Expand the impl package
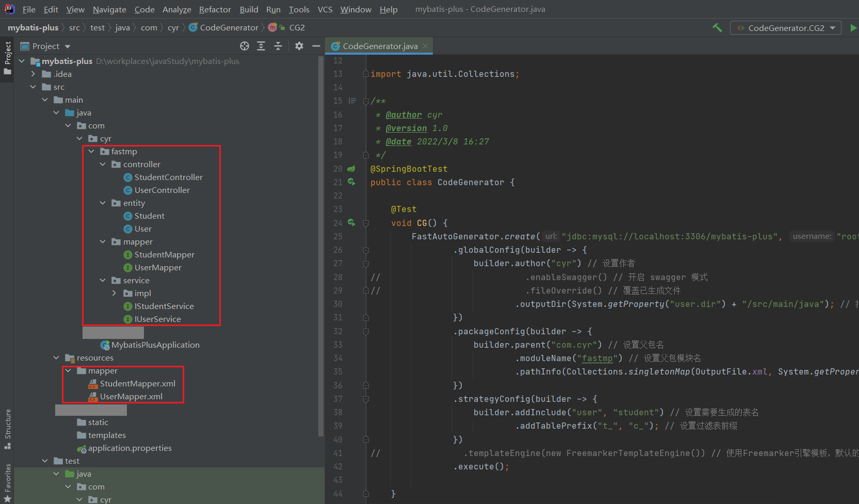 114,293
